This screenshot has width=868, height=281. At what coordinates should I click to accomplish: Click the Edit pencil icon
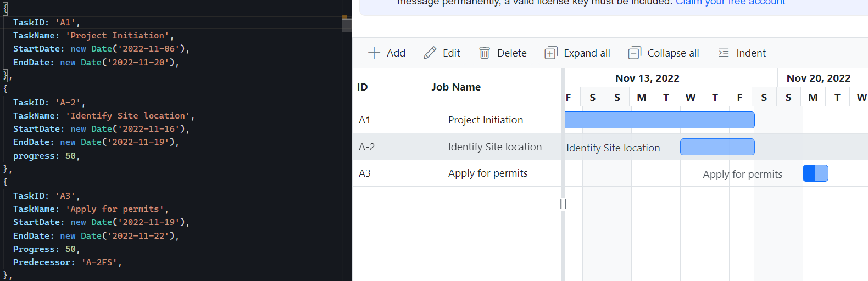430,53
